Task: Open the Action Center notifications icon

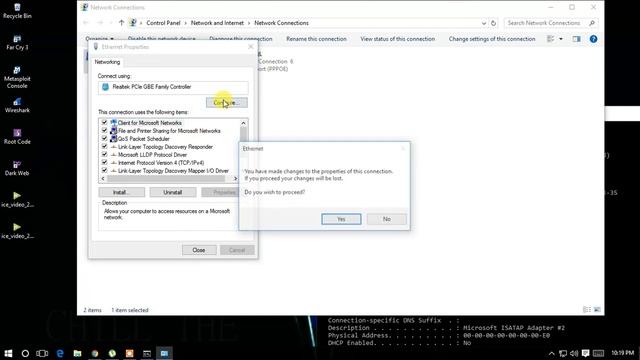Action: point(586,353)
